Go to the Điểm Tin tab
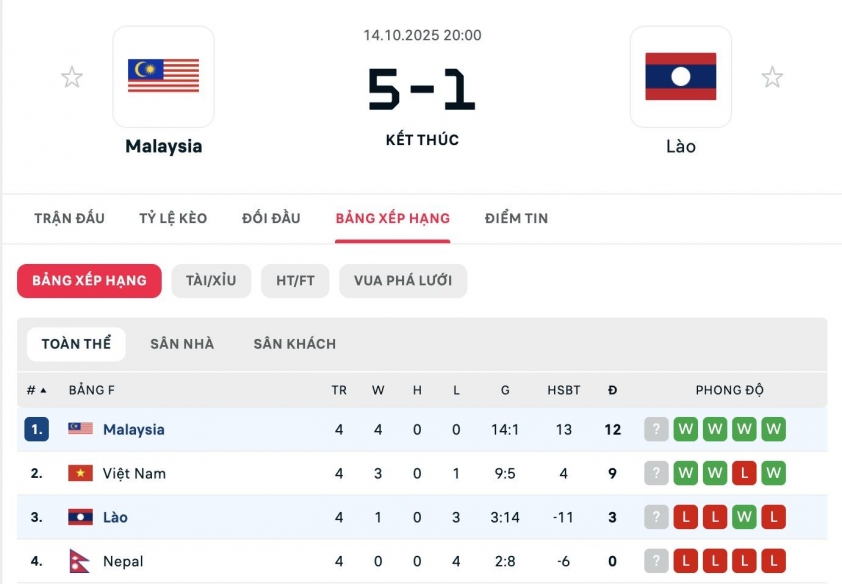The height and width of the screenshot is (584, 842). tap(516, 218)
